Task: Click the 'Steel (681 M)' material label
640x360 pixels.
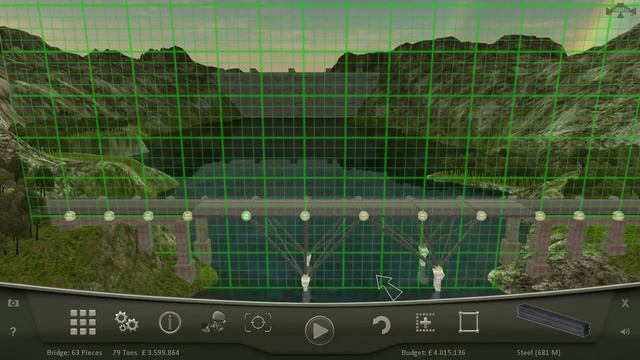Action: click(538, 353)
